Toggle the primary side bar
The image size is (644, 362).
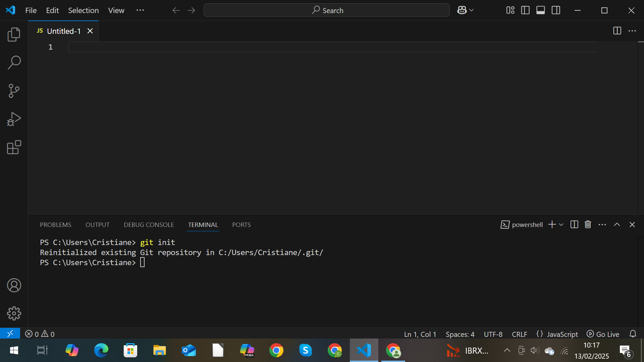(525, 10)
